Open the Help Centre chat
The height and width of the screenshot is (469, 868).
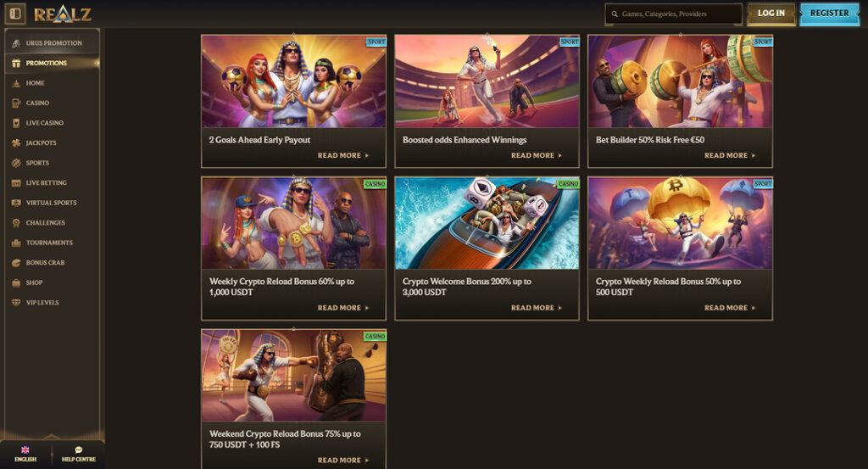click(x=79, y=454)
